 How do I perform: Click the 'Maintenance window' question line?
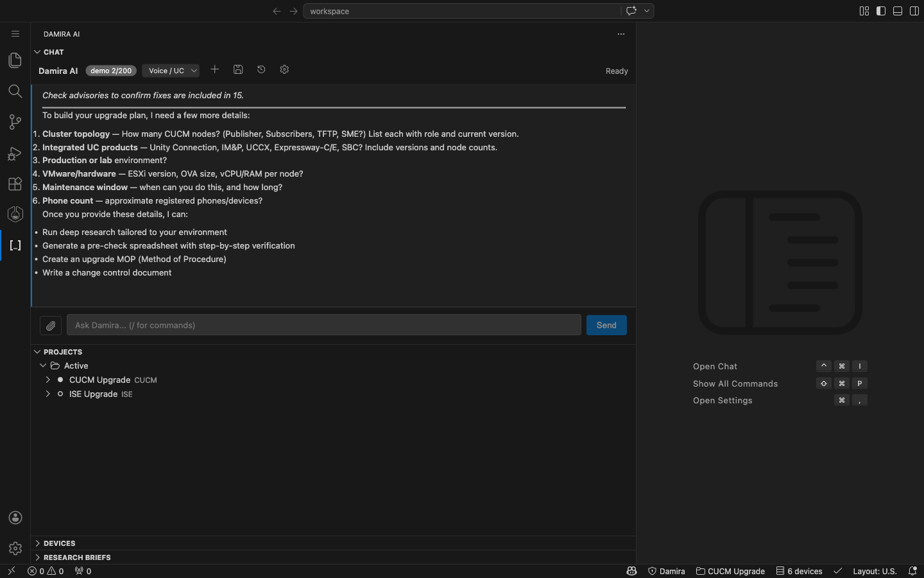pyautogui.click(x=162, y=188)
